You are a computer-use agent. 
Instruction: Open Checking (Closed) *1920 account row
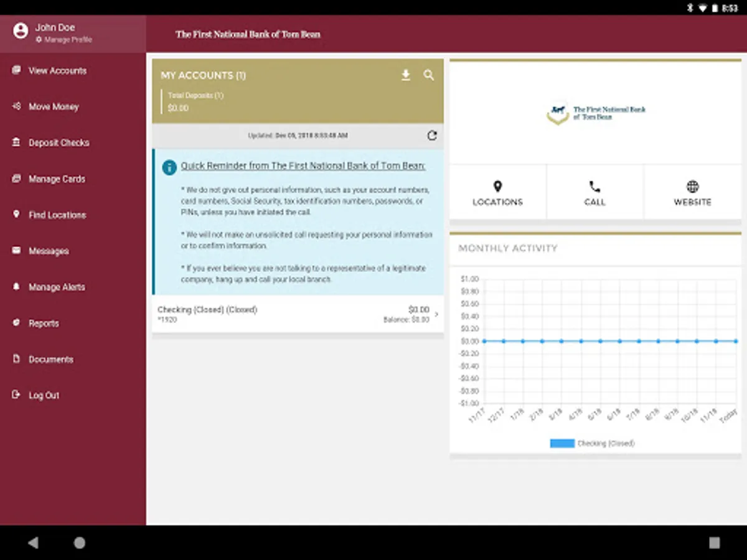click(x=298, y=314)
